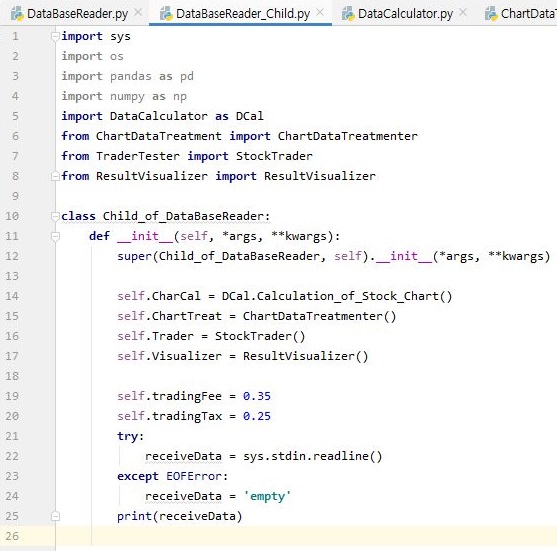Click 'self.ChartTreat' attribute name
This screenshot has width=557, height=551.
(x=169, y=316)
